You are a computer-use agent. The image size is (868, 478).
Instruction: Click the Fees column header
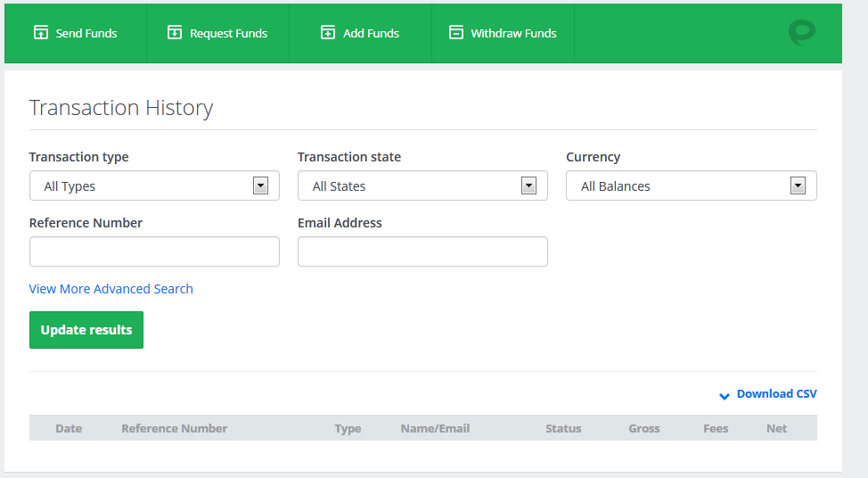(716, 428)
